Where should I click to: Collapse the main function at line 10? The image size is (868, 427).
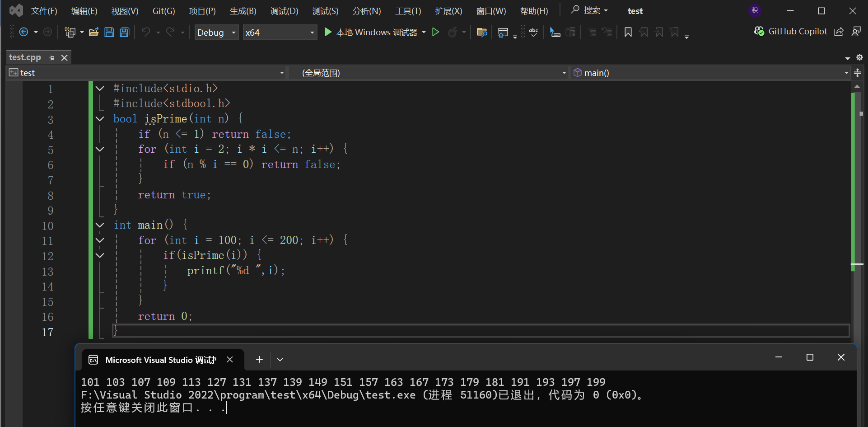(x=100, y=225)
